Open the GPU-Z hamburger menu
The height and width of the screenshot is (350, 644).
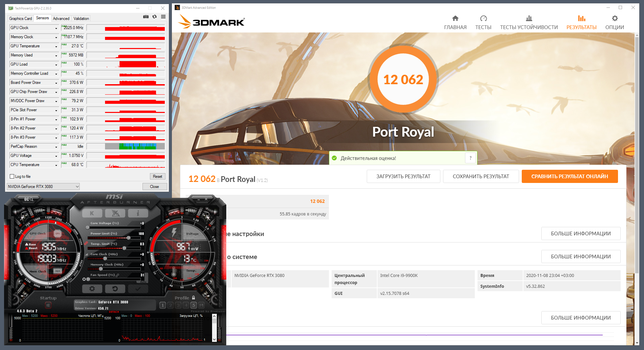(x=163, y=17)
